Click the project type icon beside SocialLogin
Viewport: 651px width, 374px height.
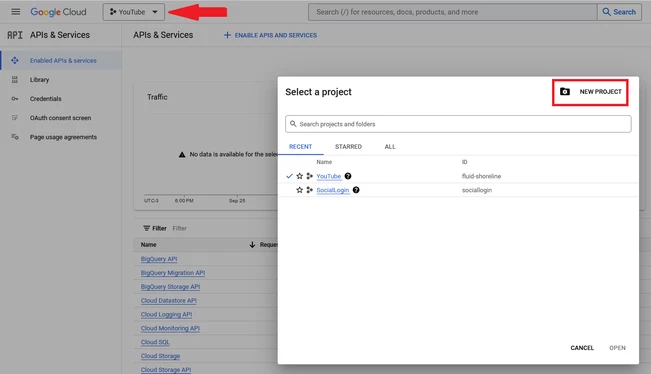pyautogui.click(x=309, y=190)
